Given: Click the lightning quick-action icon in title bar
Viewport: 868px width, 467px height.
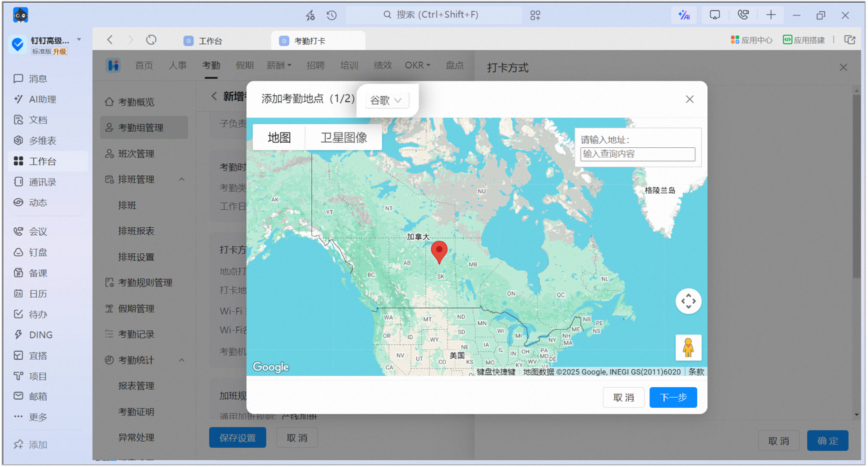Looking at the screenshot, I should pos(310,15).
